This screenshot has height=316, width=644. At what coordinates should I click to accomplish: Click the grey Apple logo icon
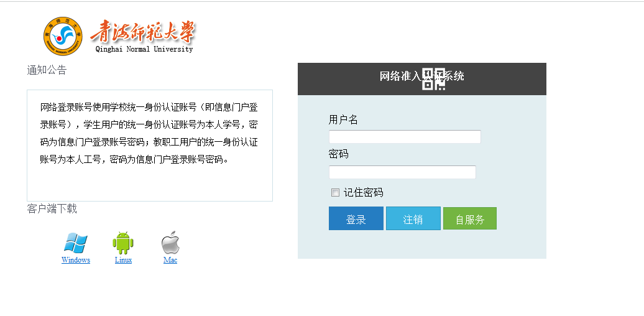pyautogui.click(x=170, y=243)
